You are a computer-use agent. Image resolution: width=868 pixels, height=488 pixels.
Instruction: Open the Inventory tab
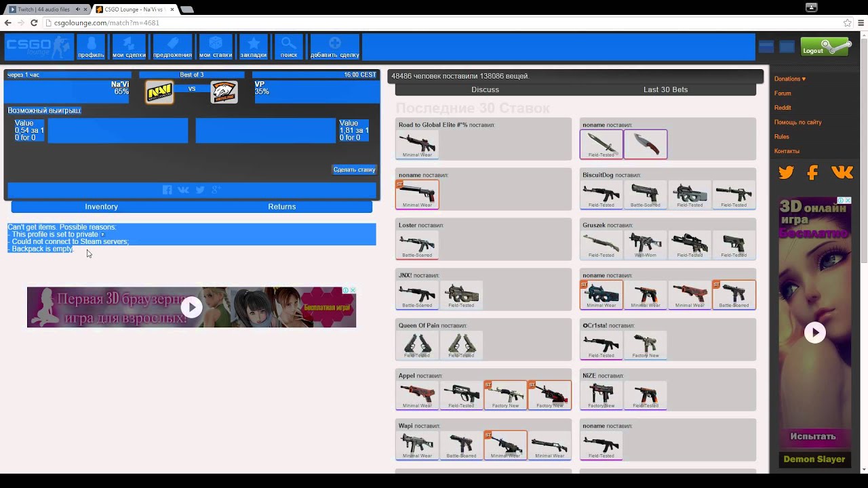101,207
